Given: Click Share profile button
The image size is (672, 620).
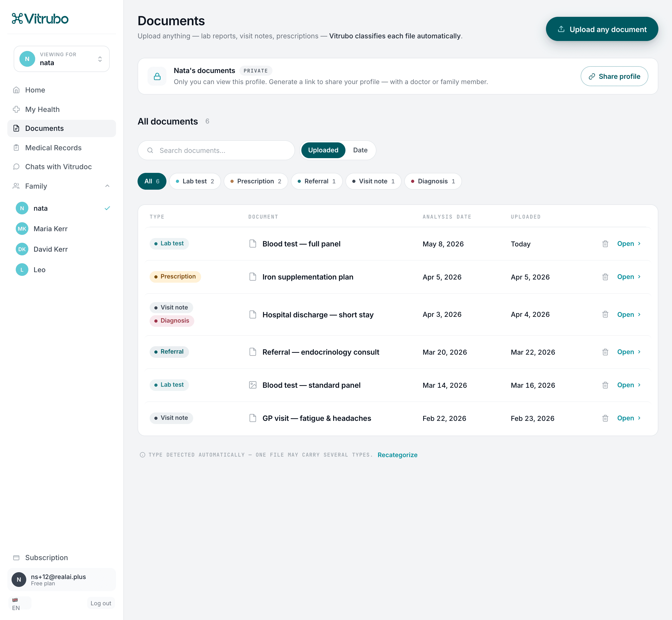Looking at the screenshot, I should (x=614, y=76).
